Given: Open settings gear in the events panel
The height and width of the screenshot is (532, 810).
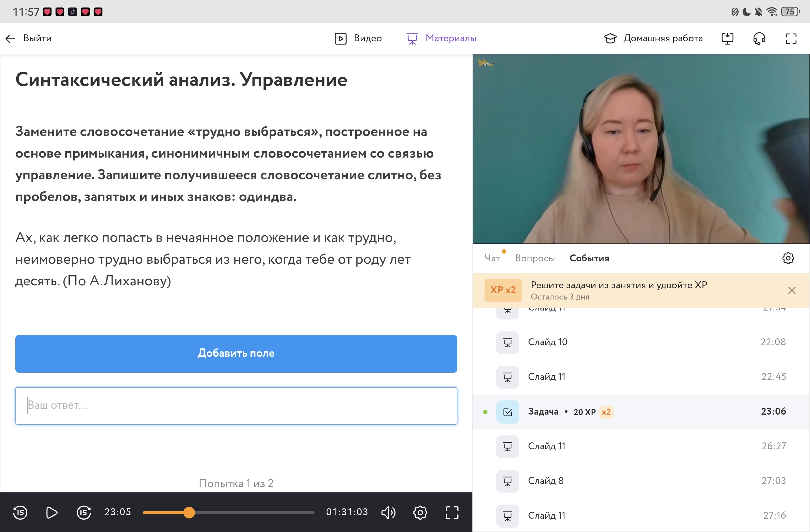Looking at the screenshot, I should pos(788,258).
